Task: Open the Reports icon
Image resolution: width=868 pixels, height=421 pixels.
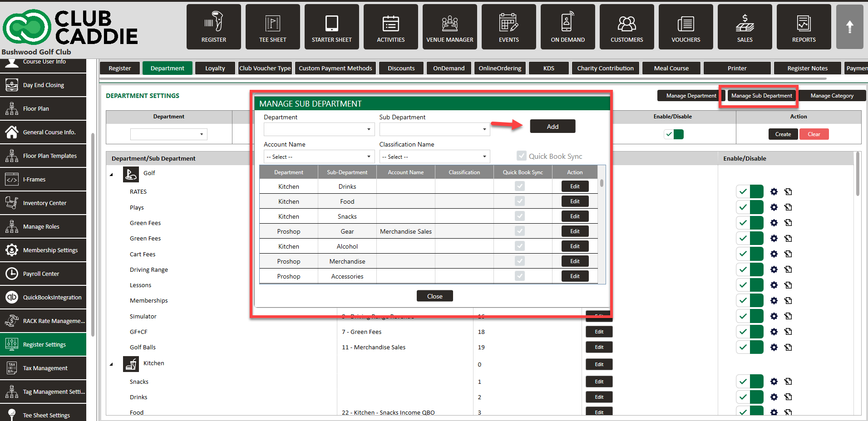Action: [x=804, y=27]
